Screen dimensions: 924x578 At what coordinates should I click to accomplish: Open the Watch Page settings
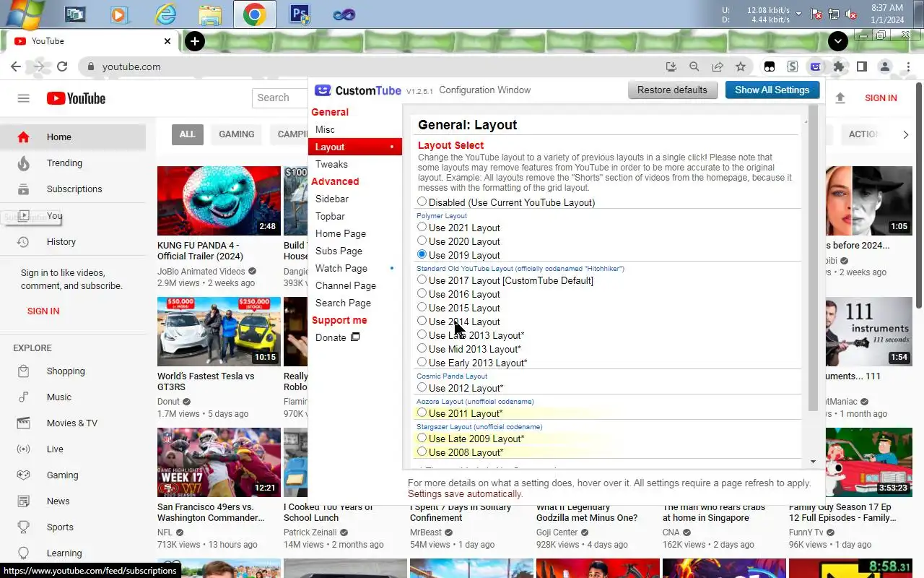tap(354, 268)
